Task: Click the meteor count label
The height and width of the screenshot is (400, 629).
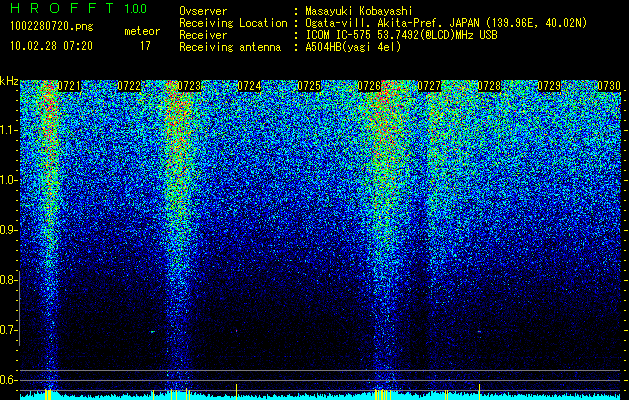Action: (142, 31)
